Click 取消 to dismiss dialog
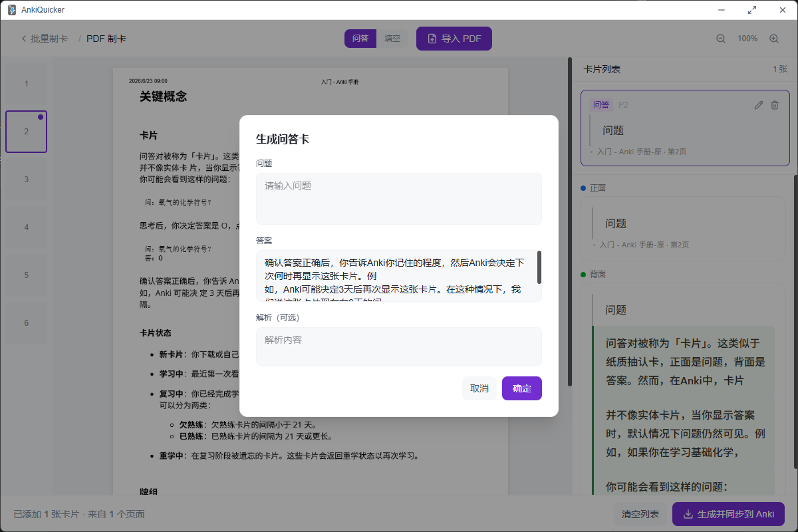 [x=479, y=388]
